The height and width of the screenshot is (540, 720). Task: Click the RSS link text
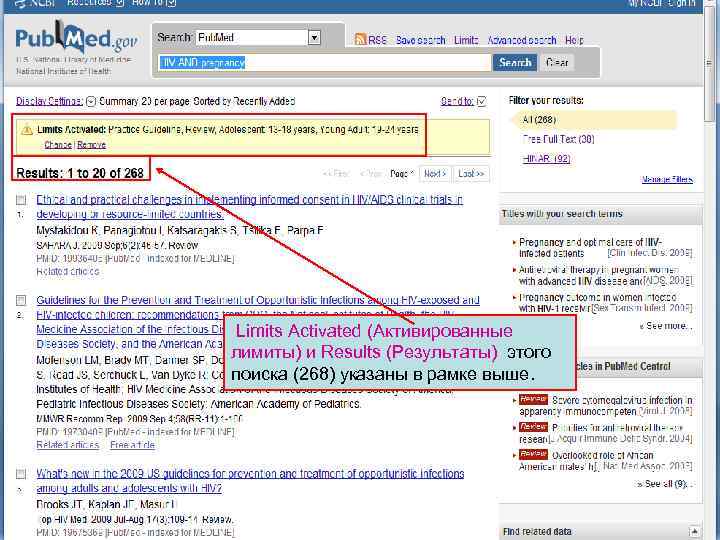pyautogui.click(x=377, y=40)
